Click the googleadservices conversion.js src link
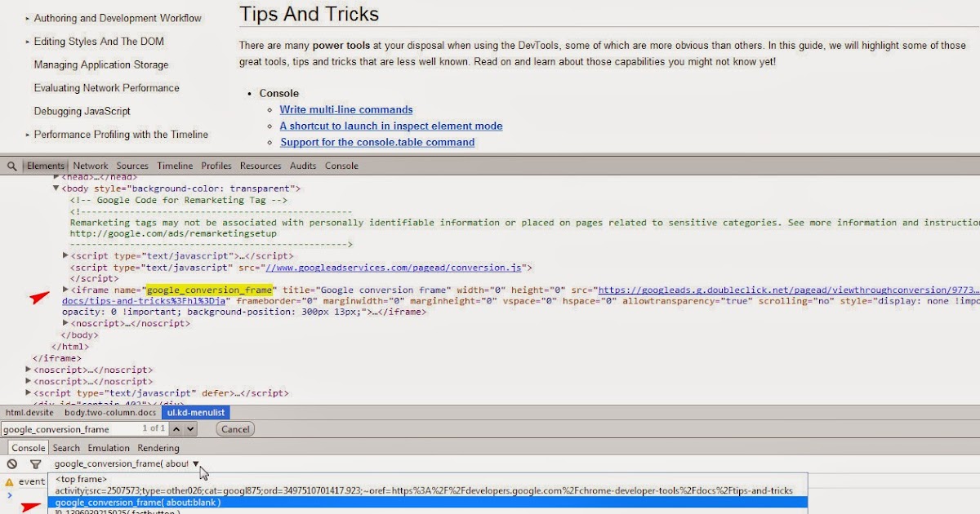 pos(393,268)
